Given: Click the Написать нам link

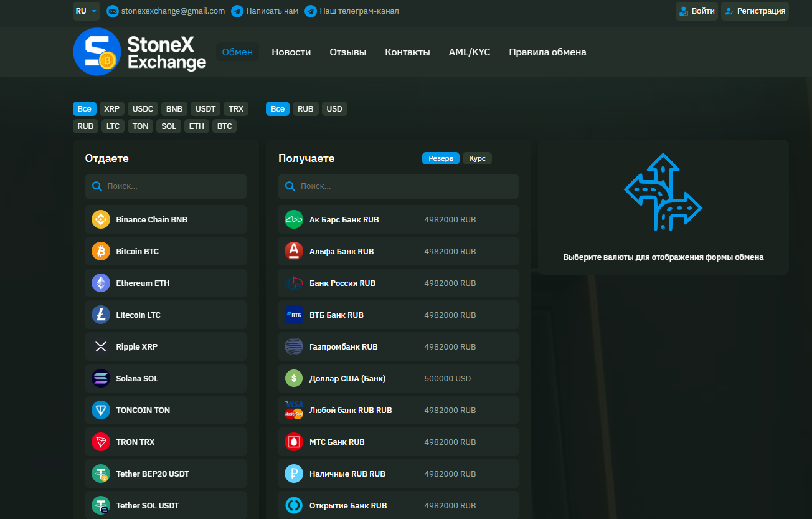Looking at the screenshot, I should click(x=272, y=11).
